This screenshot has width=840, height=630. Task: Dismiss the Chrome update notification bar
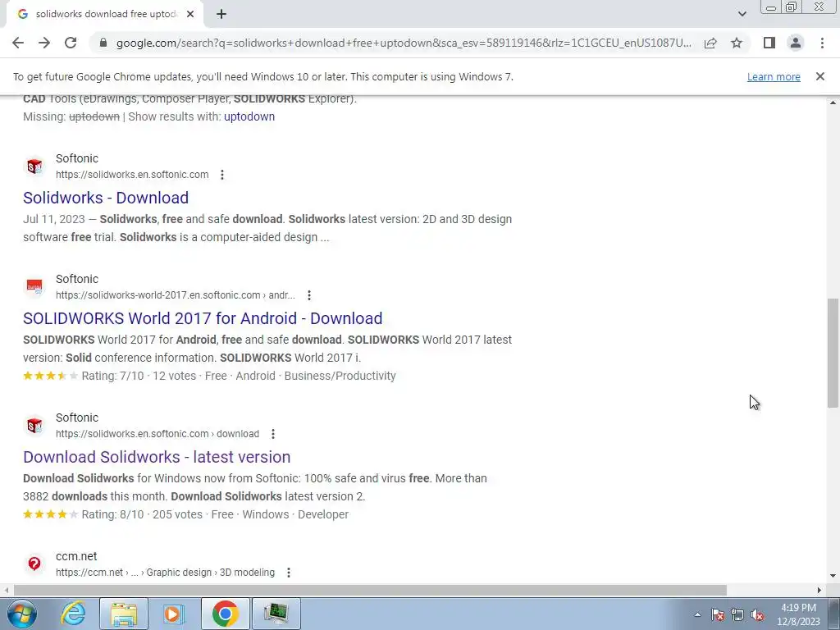[819, 76]
